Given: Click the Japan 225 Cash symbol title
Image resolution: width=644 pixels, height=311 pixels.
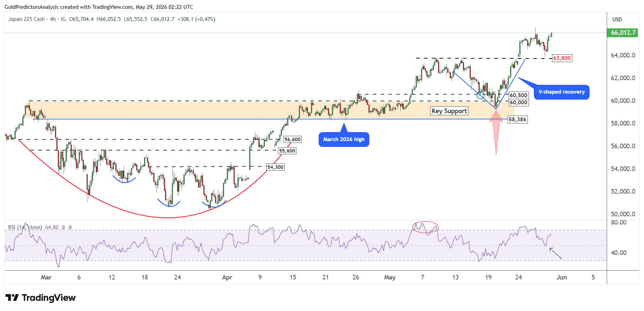Looking at the screenshot, I should coord(27,19).
